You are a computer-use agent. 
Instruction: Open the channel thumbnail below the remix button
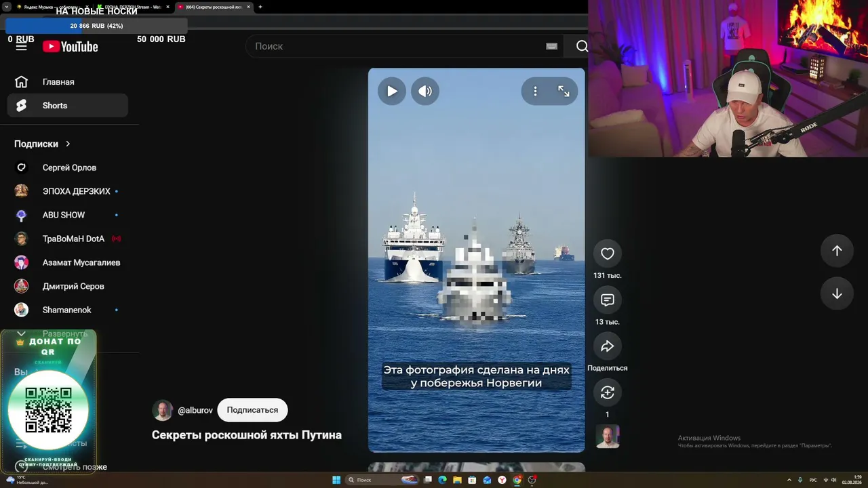pos(608,436)
